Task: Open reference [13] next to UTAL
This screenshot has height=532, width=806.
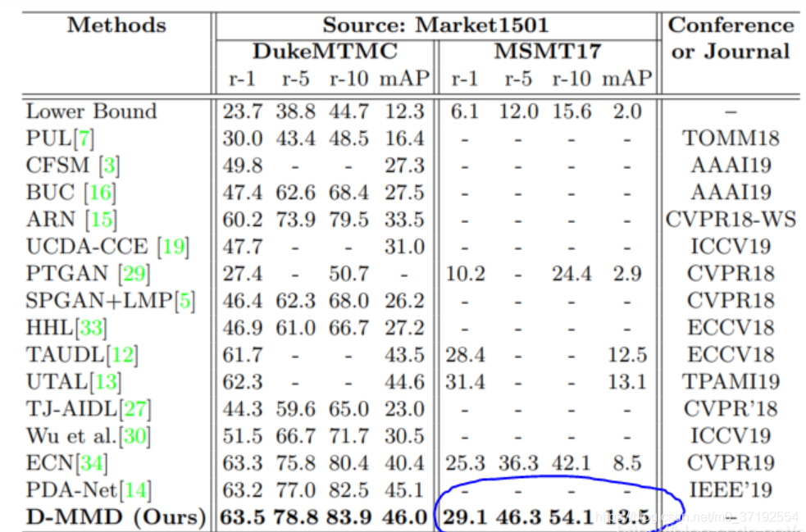Action: (x=106, y=382)
